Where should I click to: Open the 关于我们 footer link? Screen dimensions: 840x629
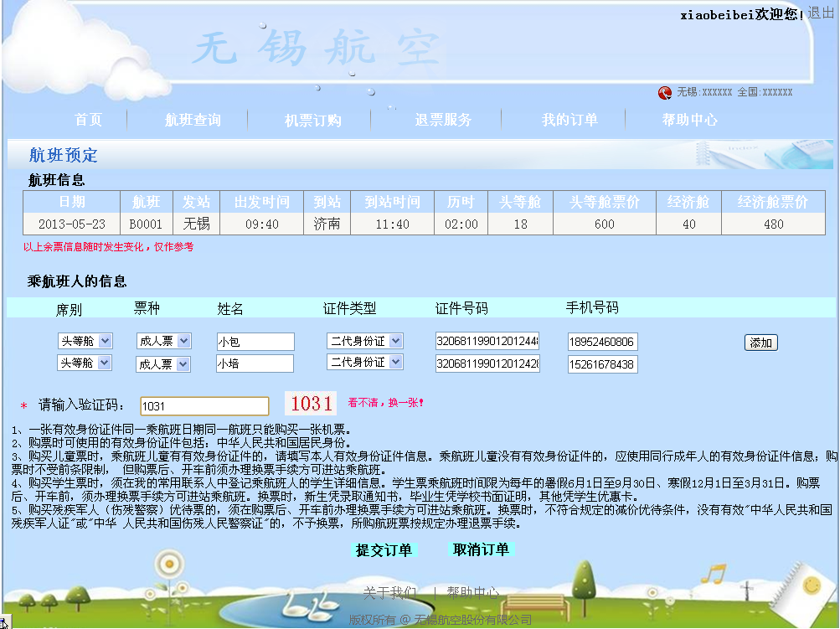389,593
